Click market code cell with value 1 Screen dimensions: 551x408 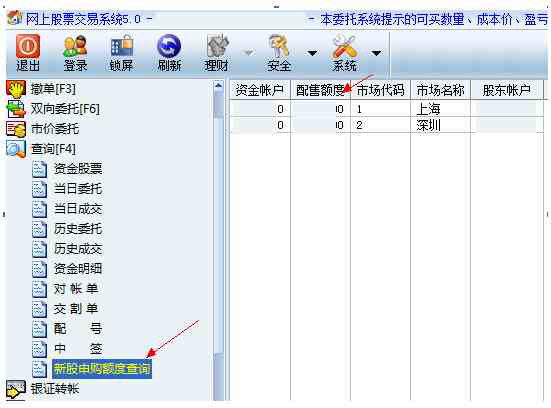pos(381,109)
